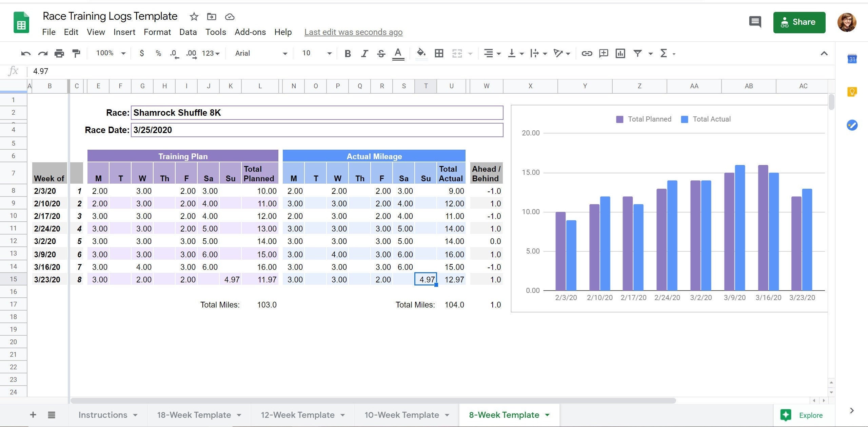
Task: Open the Insert link tool
Action: (587, 53)
